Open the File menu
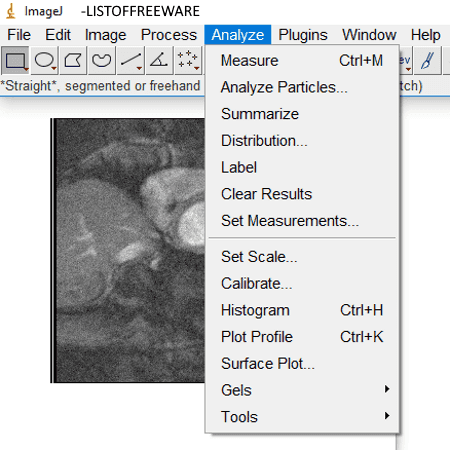 19,35
